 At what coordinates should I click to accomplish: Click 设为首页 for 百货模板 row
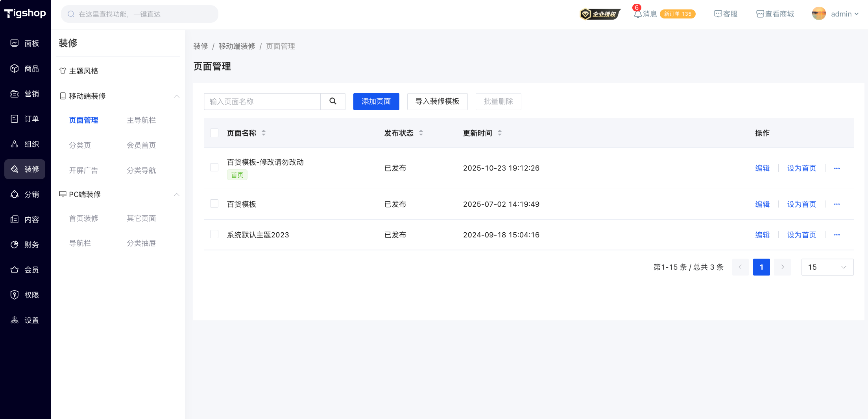(802, 204)
